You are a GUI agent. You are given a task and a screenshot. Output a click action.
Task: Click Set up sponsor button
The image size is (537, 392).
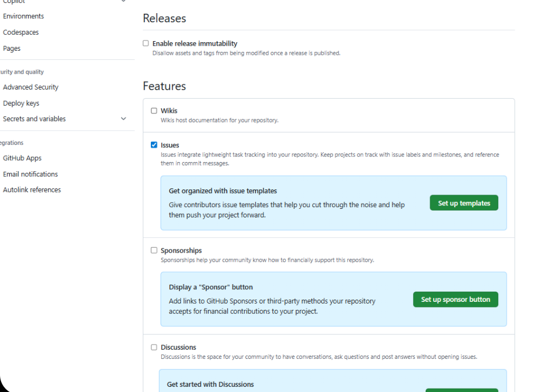(455, 300)
